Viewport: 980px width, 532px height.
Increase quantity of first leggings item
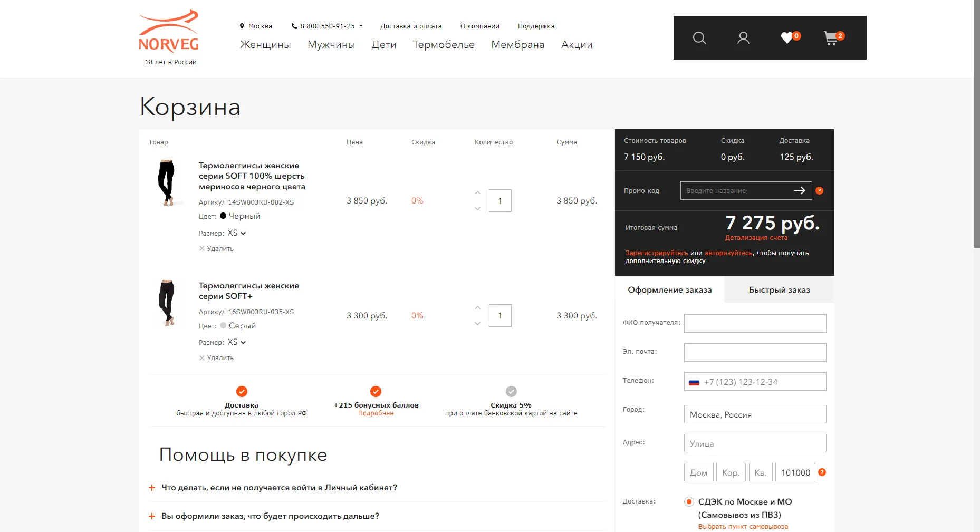click(477, 193)
